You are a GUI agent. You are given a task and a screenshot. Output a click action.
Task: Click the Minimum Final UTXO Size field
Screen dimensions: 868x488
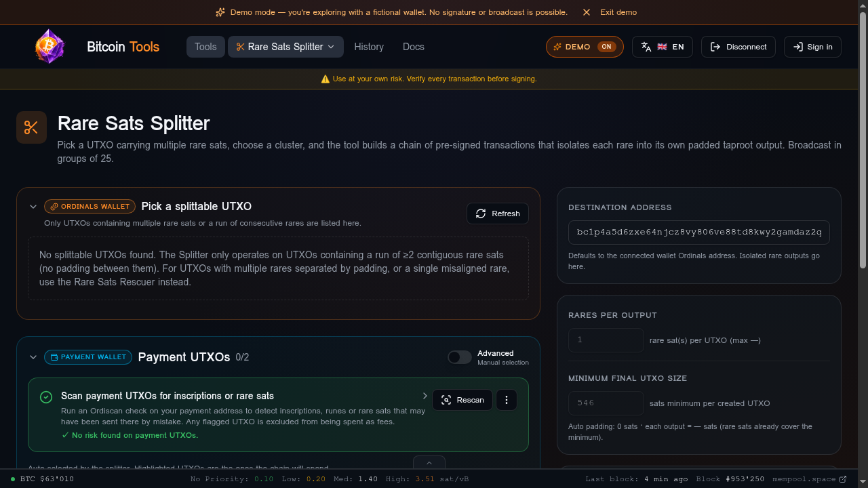[x=606, y=403]
